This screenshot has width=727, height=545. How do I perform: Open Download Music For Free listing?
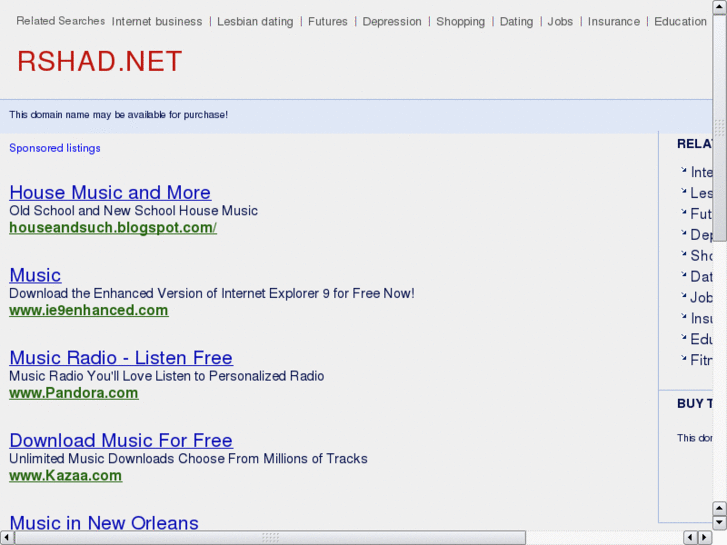121,440
